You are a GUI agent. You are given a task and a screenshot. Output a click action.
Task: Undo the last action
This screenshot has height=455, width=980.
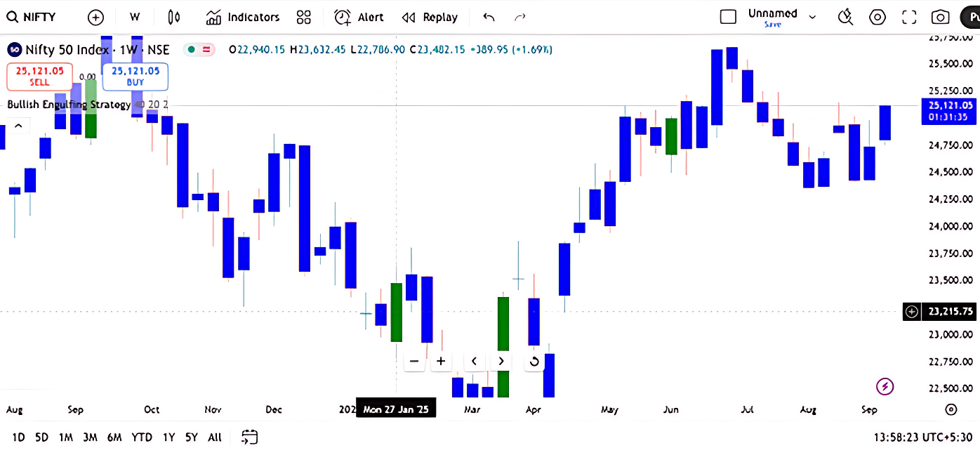[x=489, y=17]
